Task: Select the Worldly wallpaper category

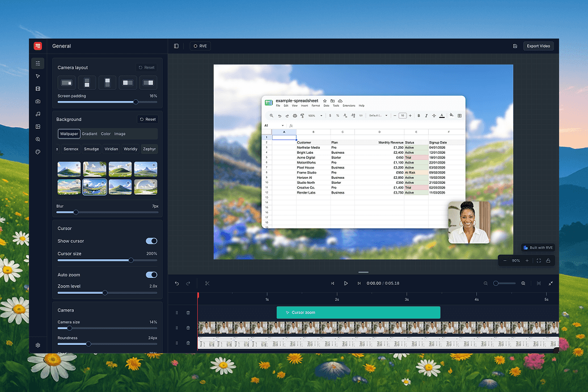Action: [130, 149]
